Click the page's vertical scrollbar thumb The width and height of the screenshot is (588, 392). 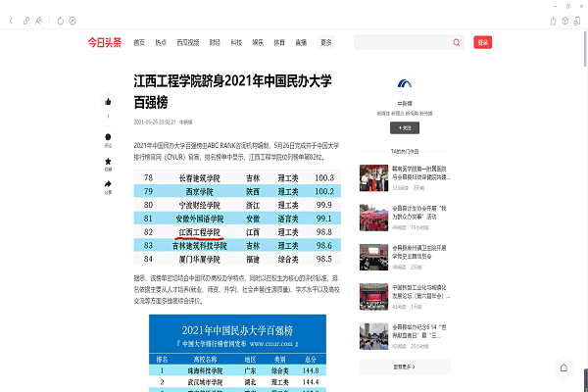585,49
